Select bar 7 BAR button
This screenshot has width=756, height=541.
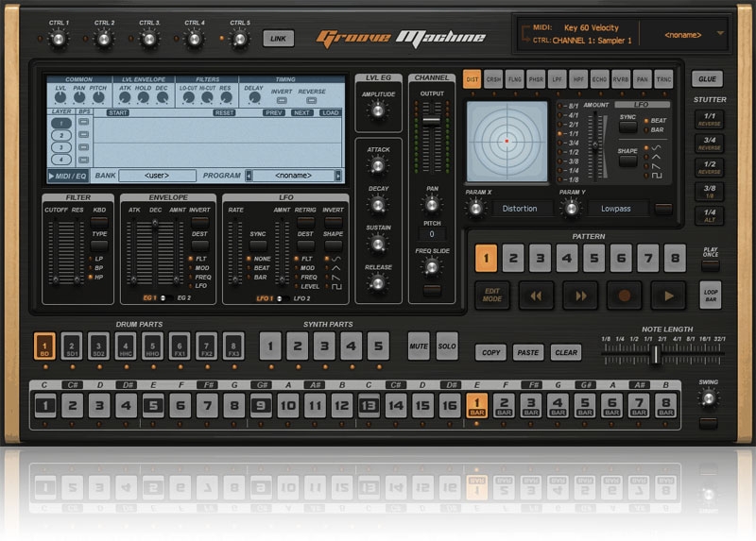[639, 405]
